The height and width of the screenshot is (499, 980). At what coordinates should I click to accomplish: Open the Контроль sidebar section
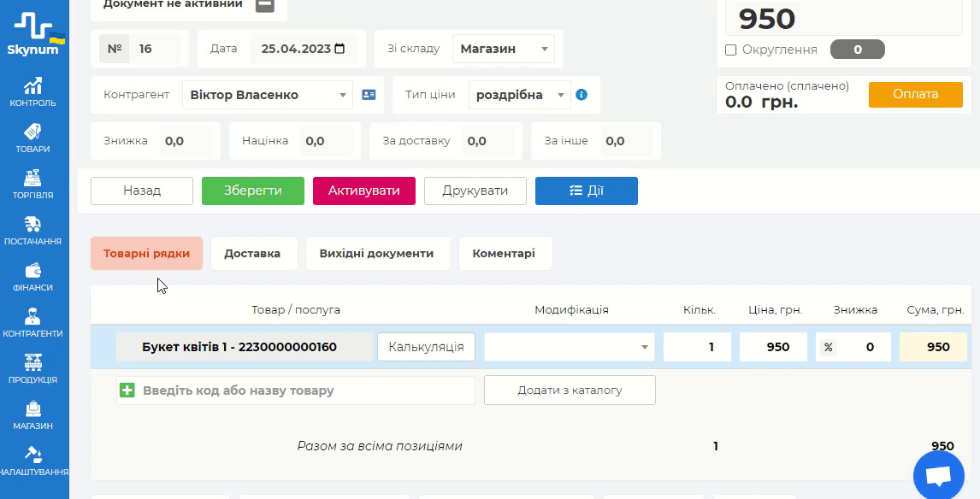pyautogui.click(x=33, y=92)
